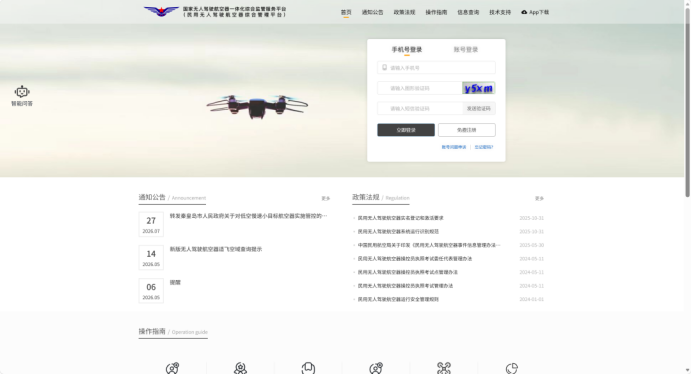Screen dimensions: 692x375
Task: Open the last operation guide icon in the row
Action: point(511,368)
